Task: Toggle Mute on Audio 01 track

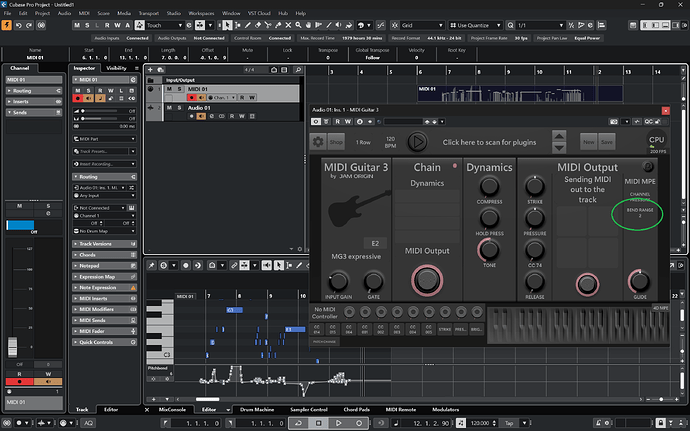Action: (169, 108)
